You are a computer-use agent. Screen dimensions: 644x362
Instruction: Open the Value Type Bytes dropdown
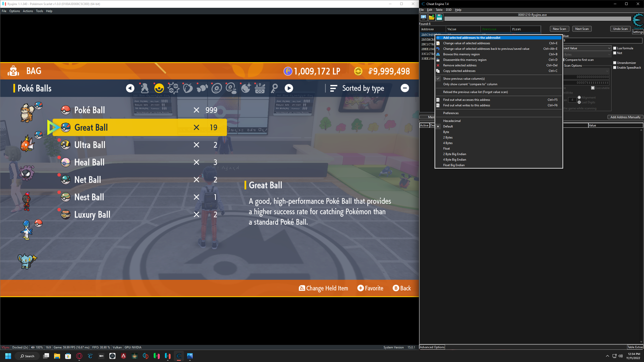[587, 55]
